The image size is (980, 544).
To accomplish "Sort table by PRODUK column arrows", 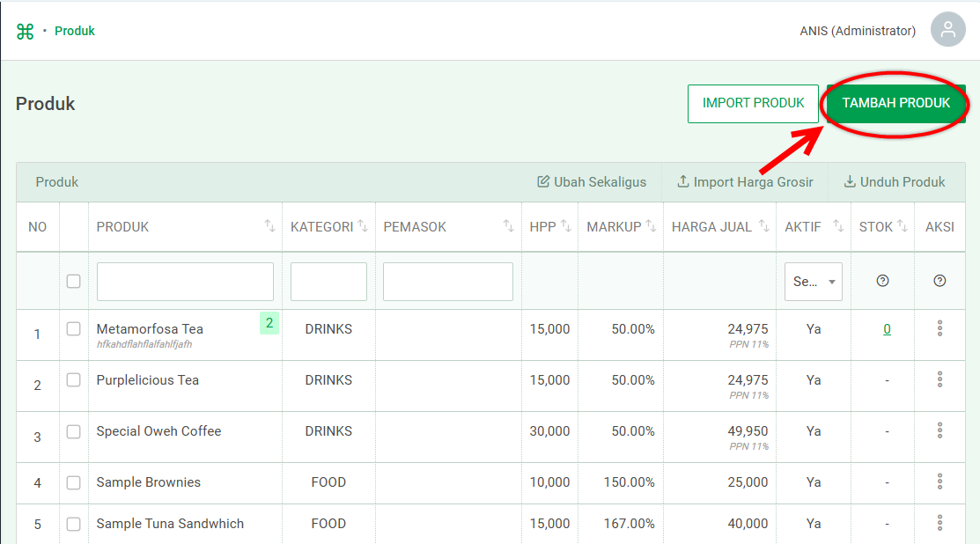I will (x=269, y=226).
